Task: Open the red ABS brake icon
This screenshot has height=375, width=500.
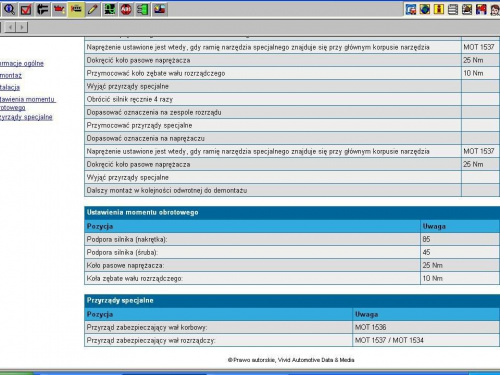Action: (x=126, y=9)
